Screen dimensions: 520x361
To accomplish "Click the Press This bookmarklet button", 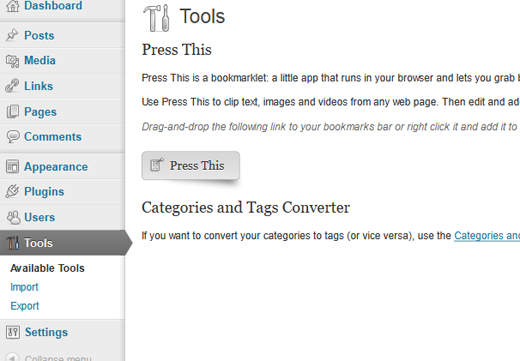I will click(191, 166).
